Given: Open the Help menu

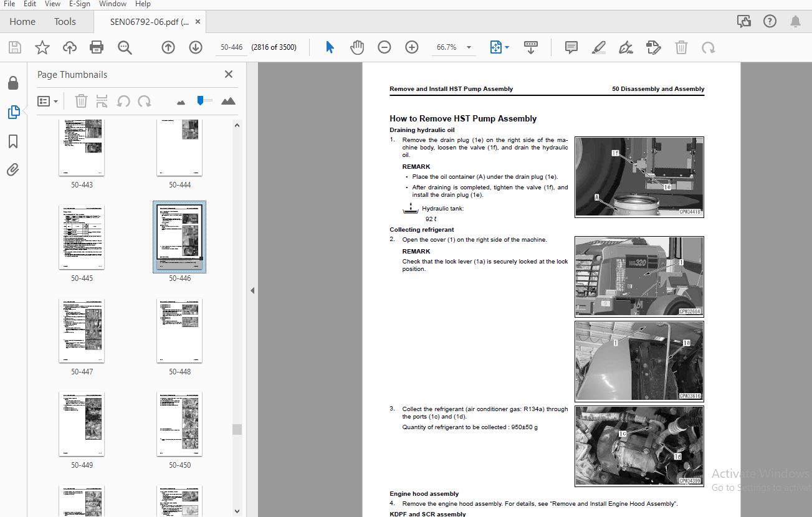Looking at the screenshot, I should click(x=143, y=4).
